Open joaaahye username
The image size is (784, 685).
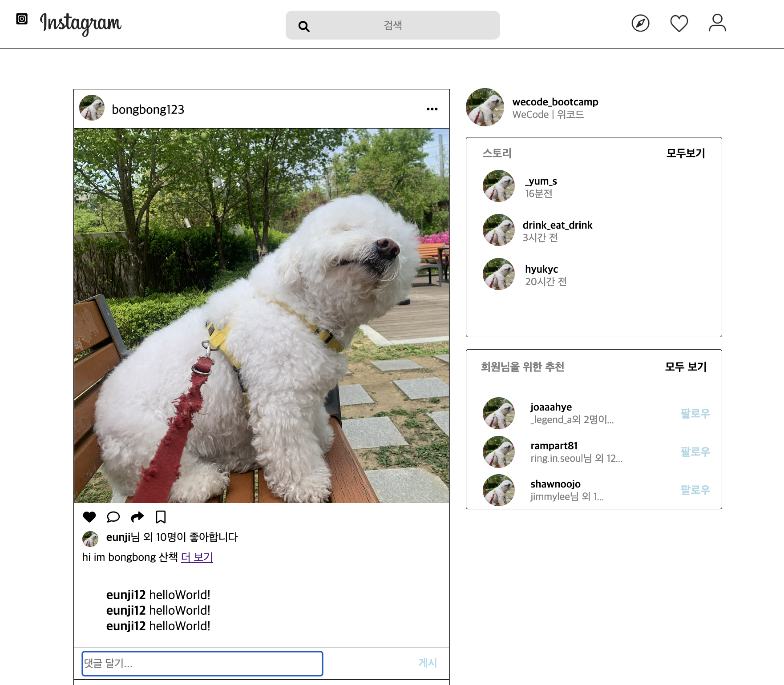551,407
